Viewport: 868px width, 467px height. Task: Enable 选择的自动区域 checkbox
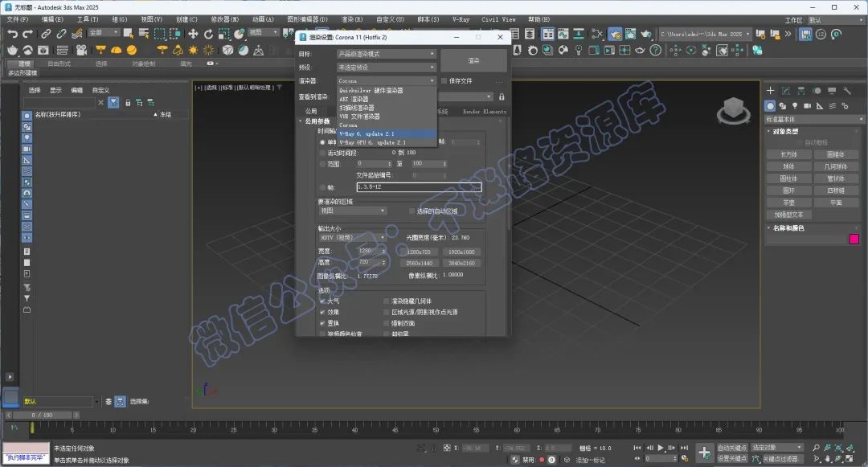coord(411,211)
